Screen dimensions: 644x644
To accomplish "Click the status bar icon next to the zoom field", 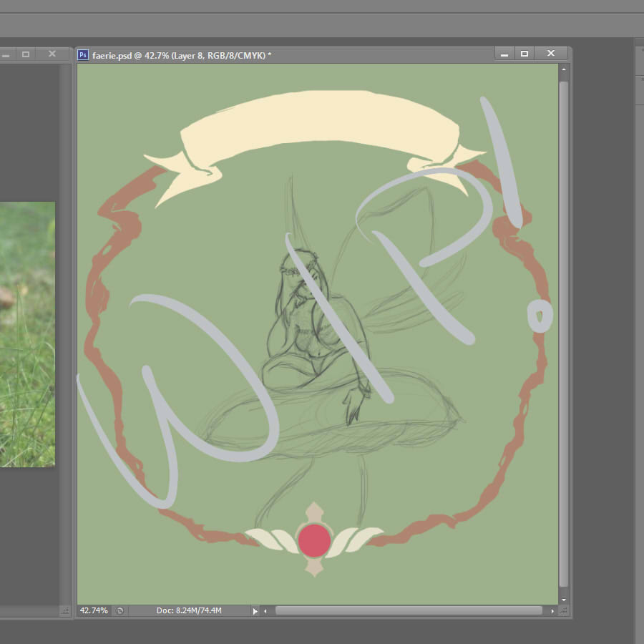I will pos(119,611).
